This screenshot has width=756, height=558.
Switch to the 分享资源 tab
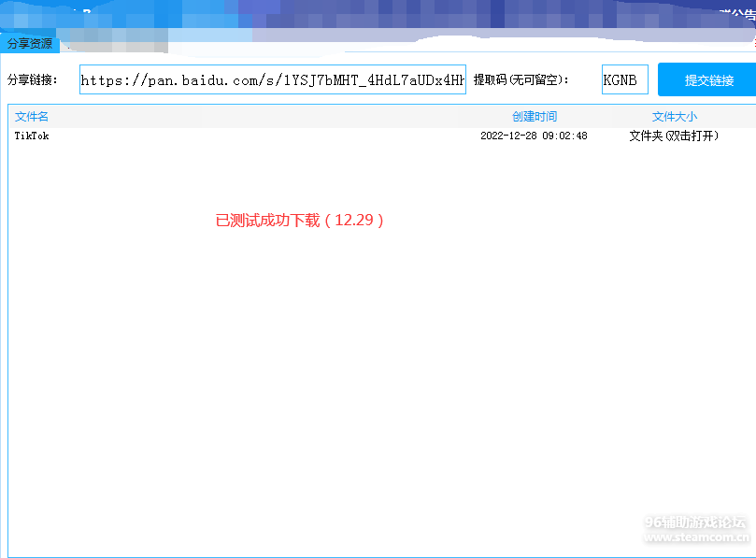30,44
